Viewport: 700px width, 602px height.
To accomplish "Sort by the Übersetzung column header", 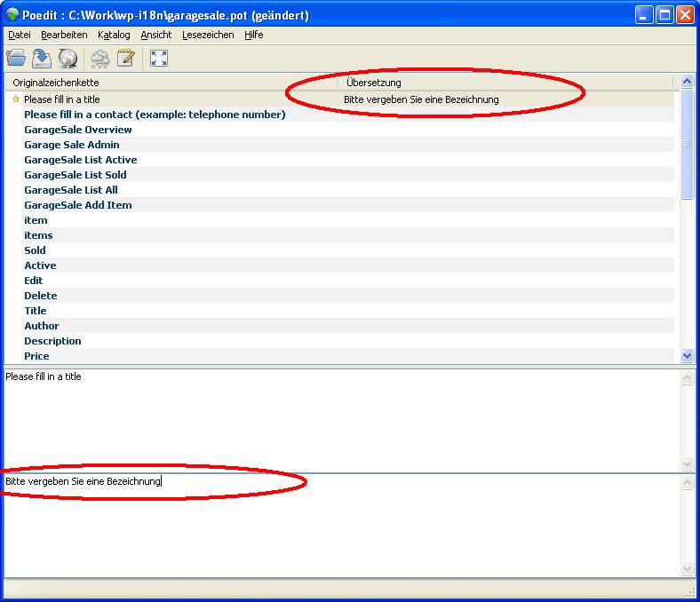I will tap(505, 83).
